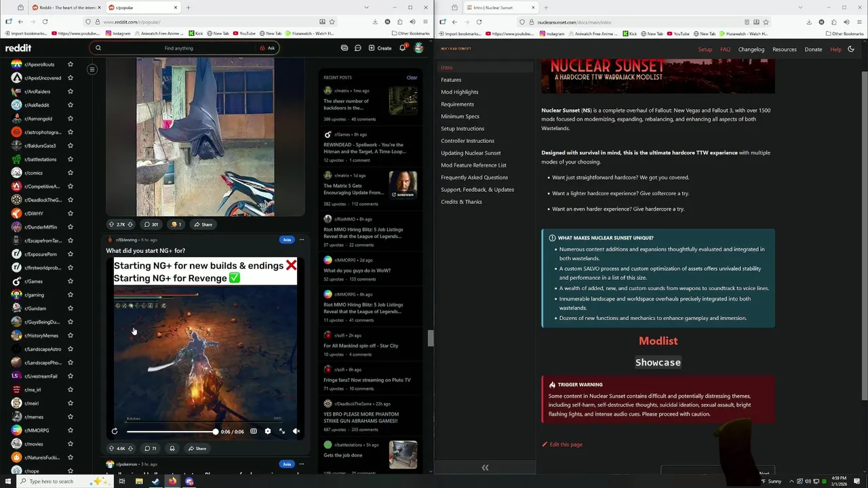Open the 301 comments on bat post
This screenshot has height=488, width=868.
(151, 224)
